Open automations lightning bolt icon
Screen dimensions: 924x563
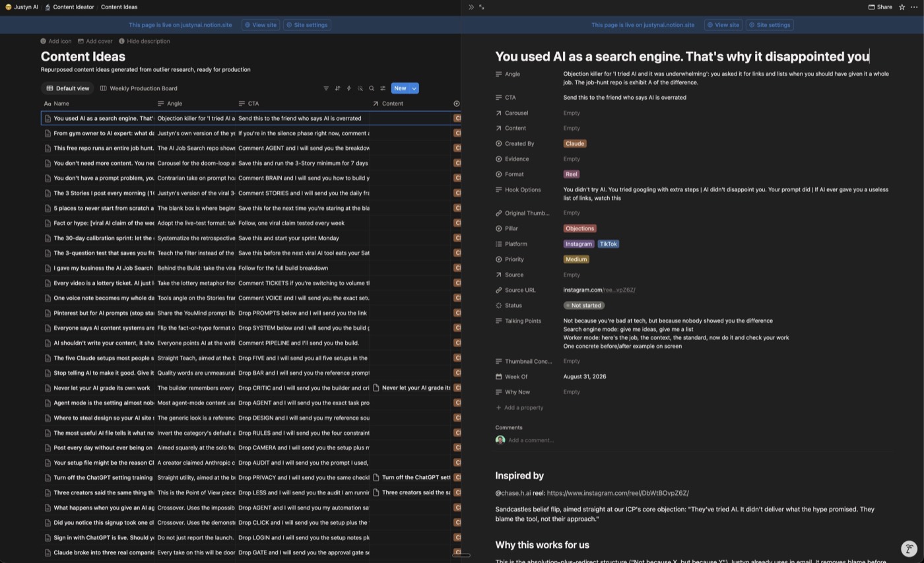(x=348, y=88)
